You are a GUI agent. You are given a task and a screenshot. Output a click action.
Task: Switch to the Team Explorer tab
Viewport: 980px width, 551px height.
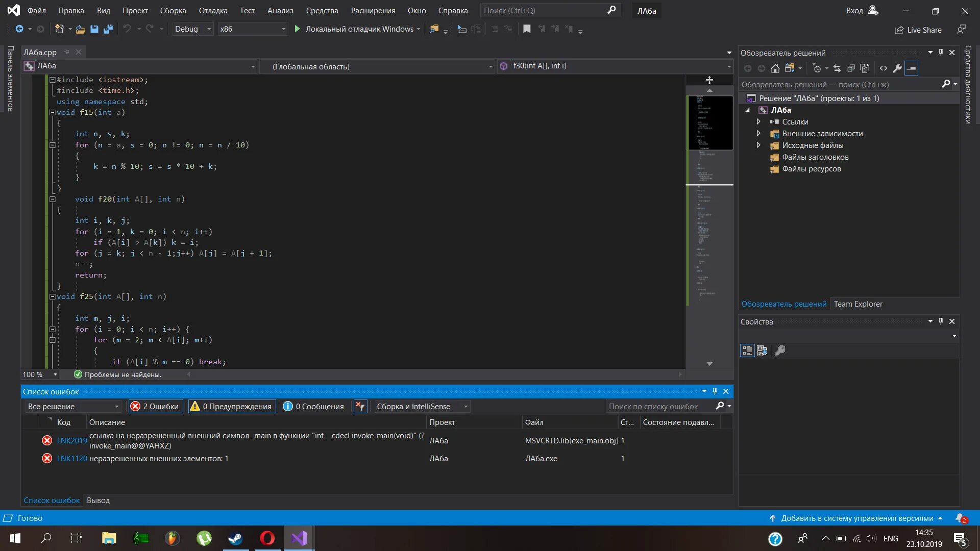858,304
